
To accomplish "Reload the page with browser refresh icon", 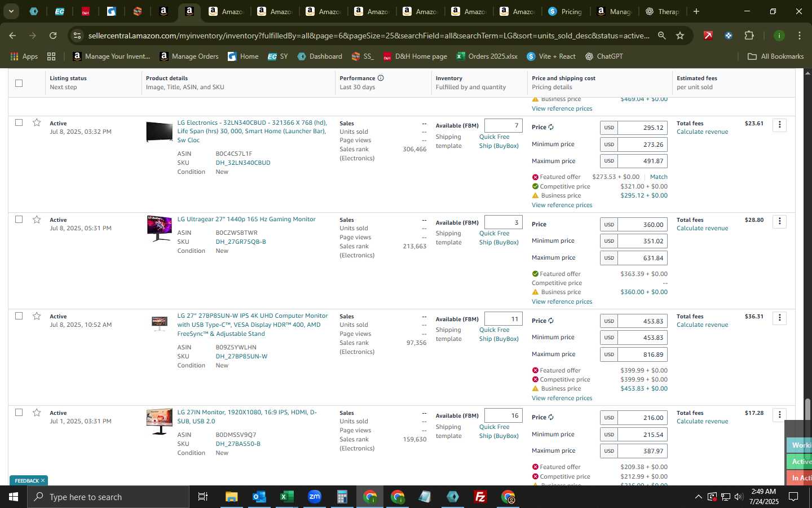I will (x=53, y=36).
